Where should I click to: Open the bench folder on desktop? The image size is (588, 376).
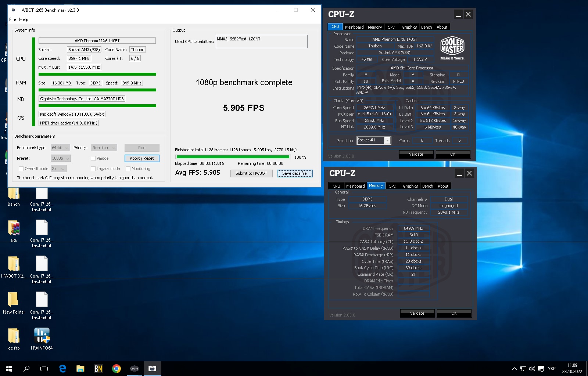[14, 196]
